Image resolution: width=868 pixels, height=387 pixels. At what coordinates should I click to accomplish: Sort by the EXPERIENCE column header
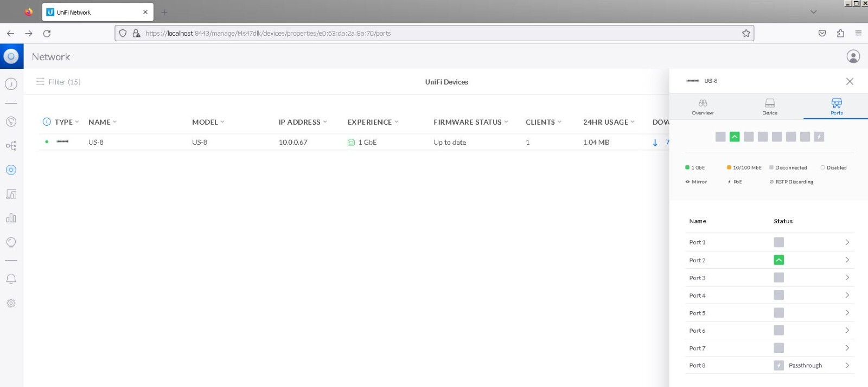tap(373, 122)
